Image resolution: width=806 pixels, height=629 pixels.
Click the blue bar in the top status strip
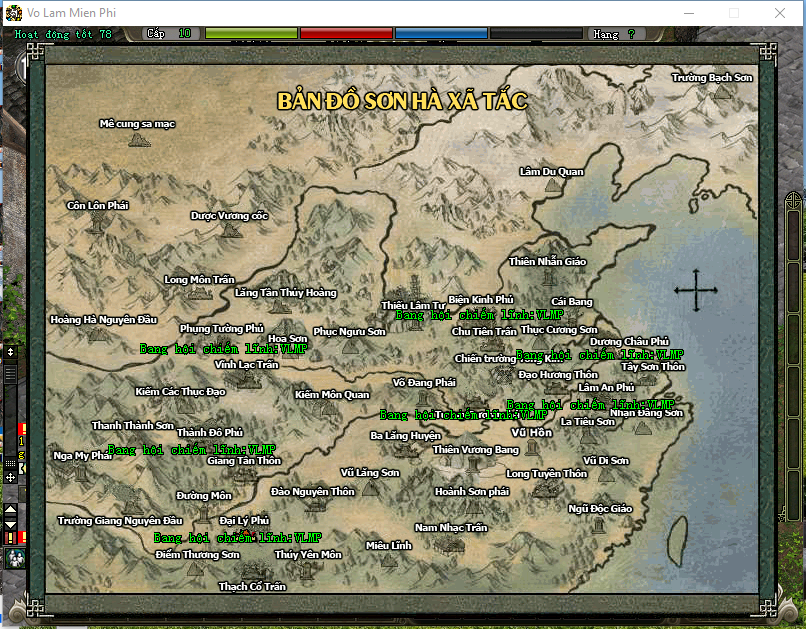coord(440,34)
